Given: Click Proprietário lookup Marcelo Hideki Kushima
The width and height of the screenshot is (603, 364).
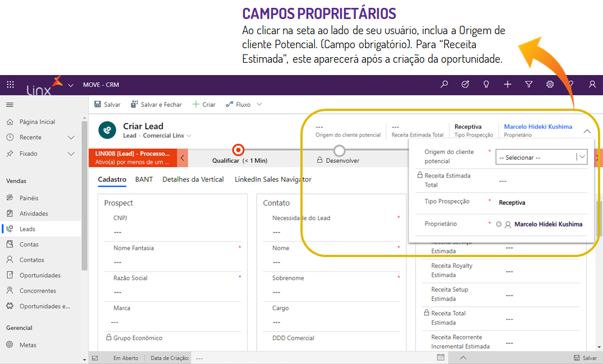Looking at the screenshot, I should click(548, 224).
